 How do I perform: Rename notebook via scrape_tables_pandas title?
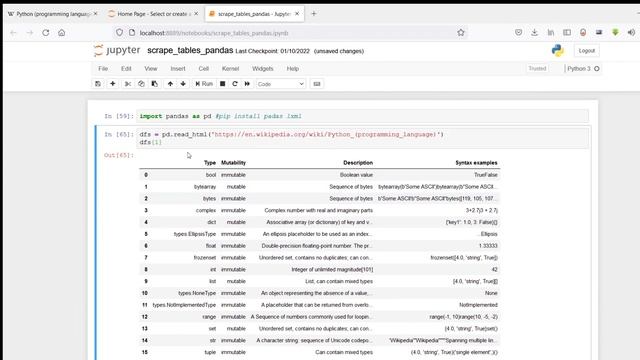coord(190,51)
